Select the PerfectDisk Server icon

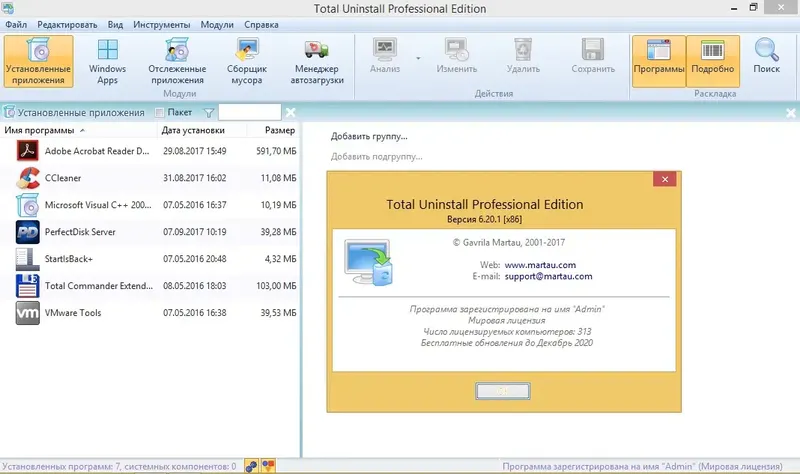[28, 232]
